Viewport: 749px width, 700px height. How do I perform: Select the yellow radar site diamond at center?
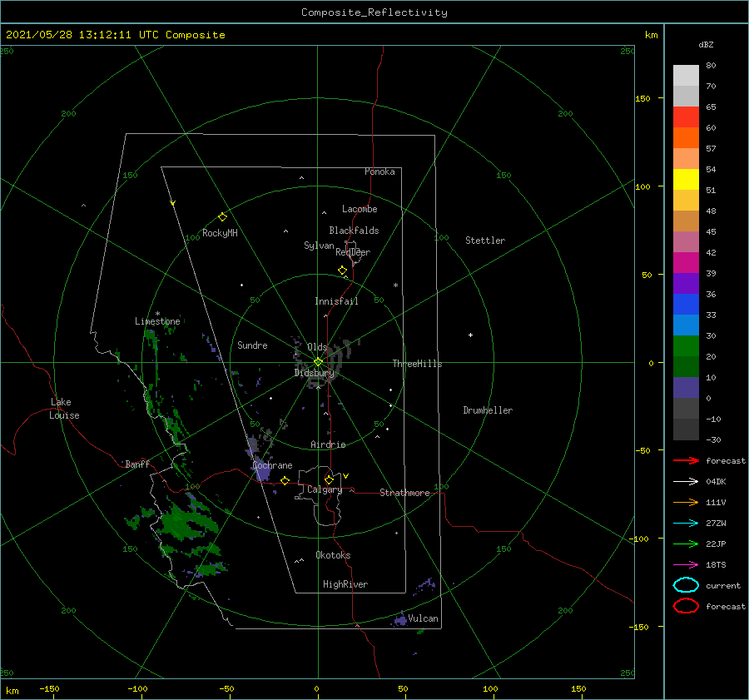tap(318, 362)
